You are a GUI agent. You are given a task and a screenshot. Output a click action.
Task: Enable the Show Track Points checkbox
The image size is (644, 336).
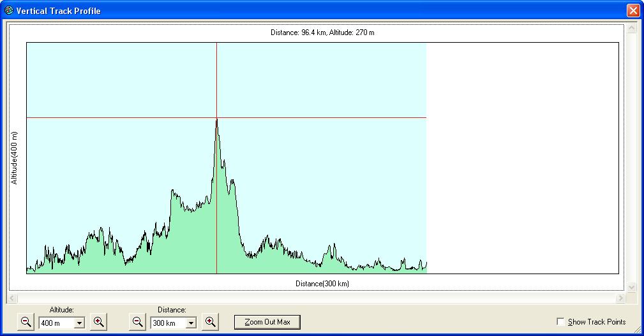[x=561, y=322]
